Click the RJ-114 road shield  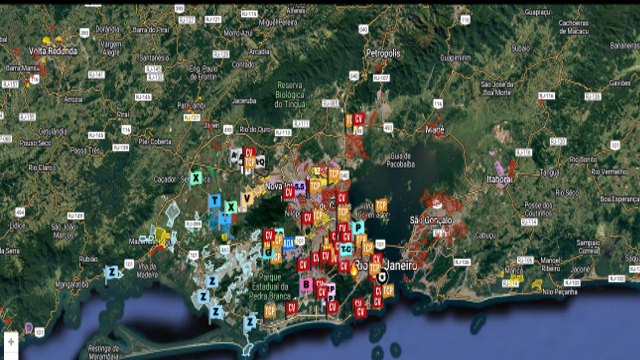529,222
